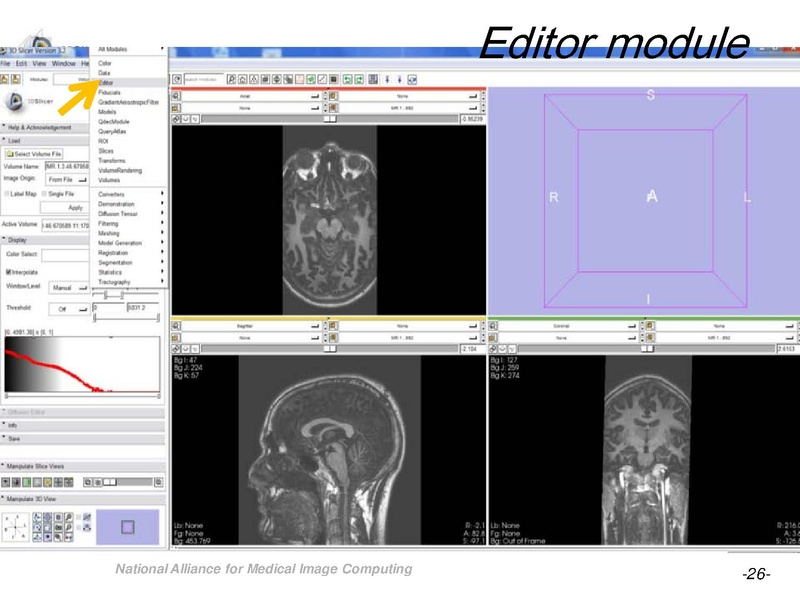Image resolution: width=800 pixels, height=600 pixels.
Task: Toggle the Single File checkbox
Action: point(44,194)
